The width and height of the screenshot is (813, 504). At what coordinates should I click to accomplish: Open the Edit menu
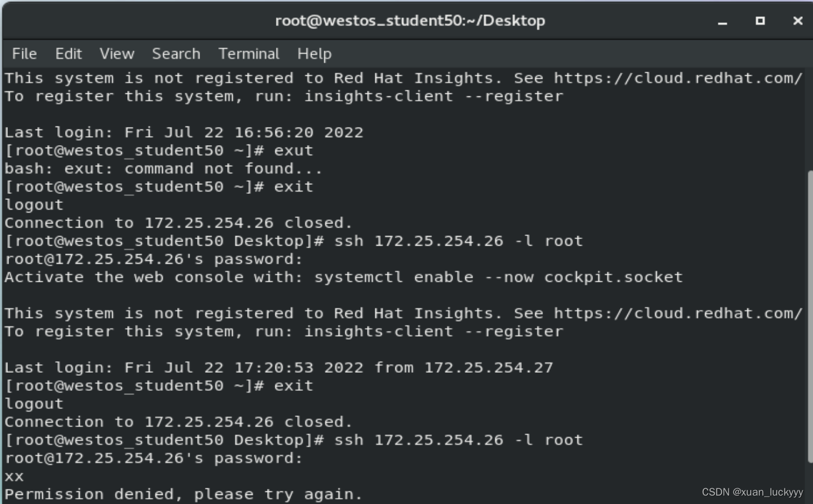click(68, 54)
